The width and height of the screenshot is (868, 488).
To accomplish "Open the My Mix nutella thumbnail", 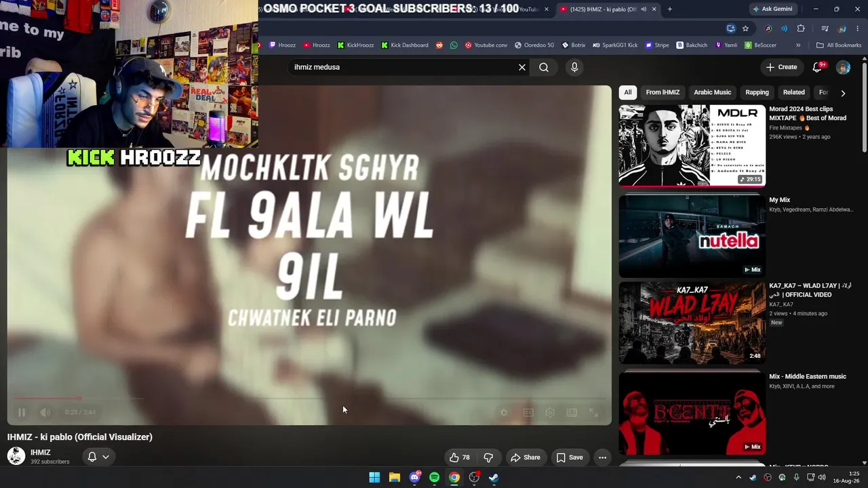I will (692, 236).
